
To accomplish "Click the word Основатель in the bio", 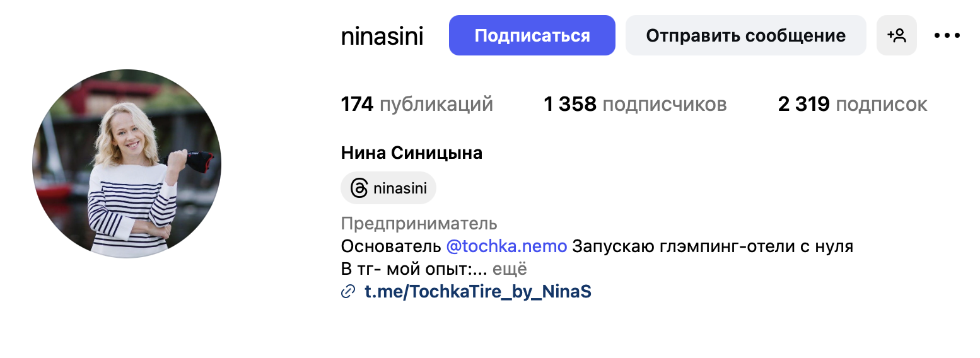I will tap(390, 246).
